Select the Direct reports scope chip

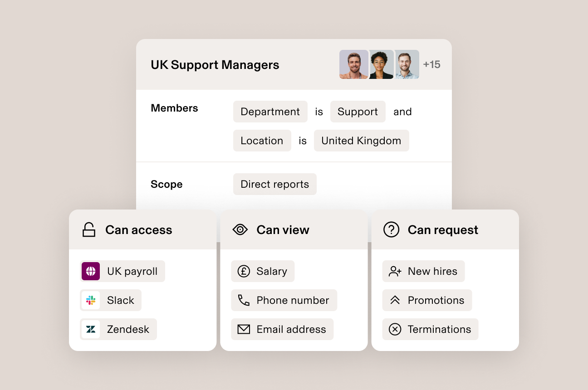click(274, 184)
